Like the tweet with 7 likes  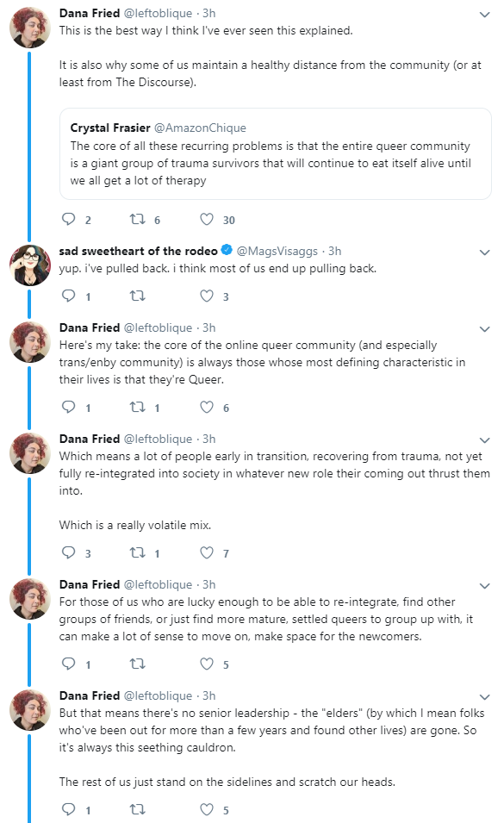click(x=207, y=552)
